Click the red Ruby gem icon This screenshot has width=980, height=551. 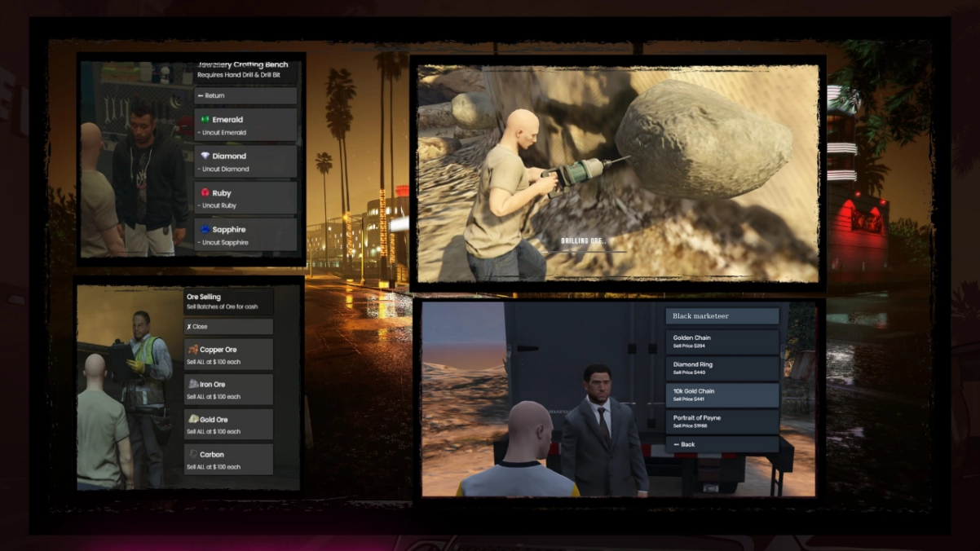tap(205, 193)
